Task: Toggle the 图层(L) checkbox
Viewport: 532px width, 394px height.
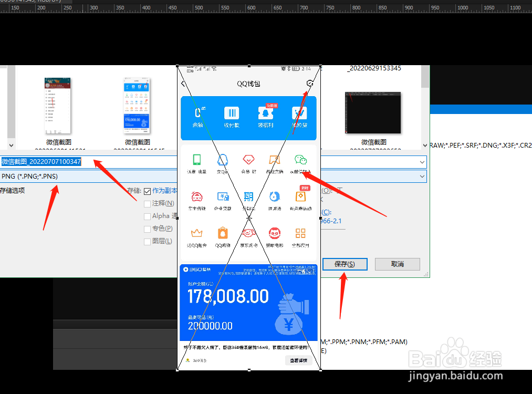Action: click(x=147, y=242)
